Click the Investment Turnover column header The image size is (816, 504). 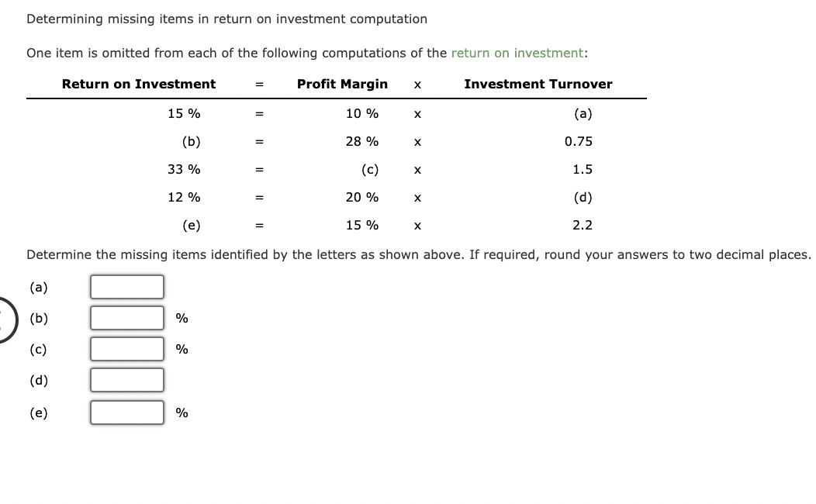(x=538, y=84)
